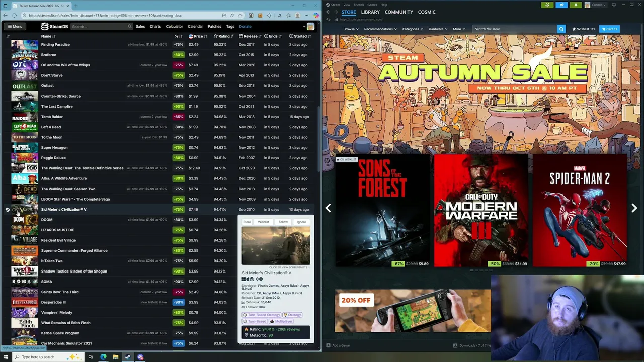The image size is (644, 362).
Task: Open the STORE tab in Steam
Action: point(349,12)
